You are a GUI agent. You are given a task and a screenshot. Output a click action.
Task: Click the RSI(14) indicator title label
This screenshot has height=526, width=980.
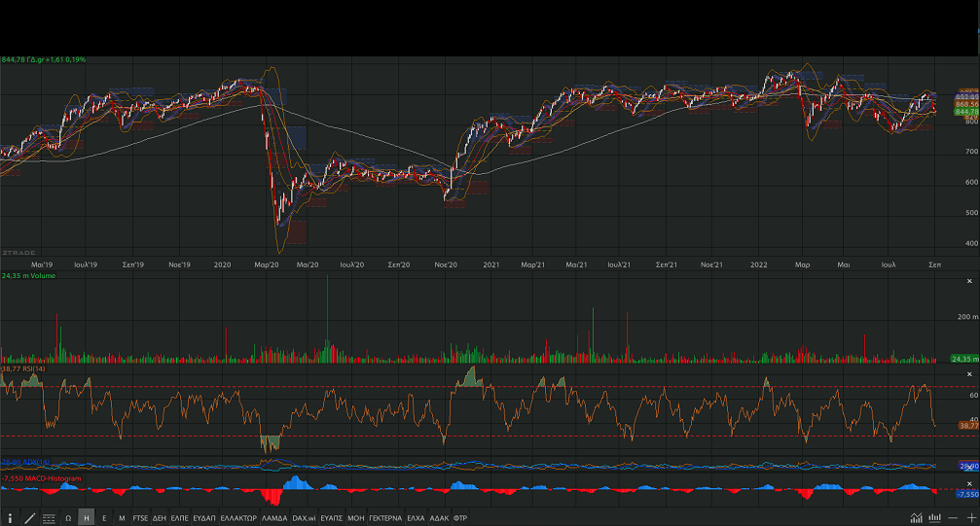click(x=24, y=369)
